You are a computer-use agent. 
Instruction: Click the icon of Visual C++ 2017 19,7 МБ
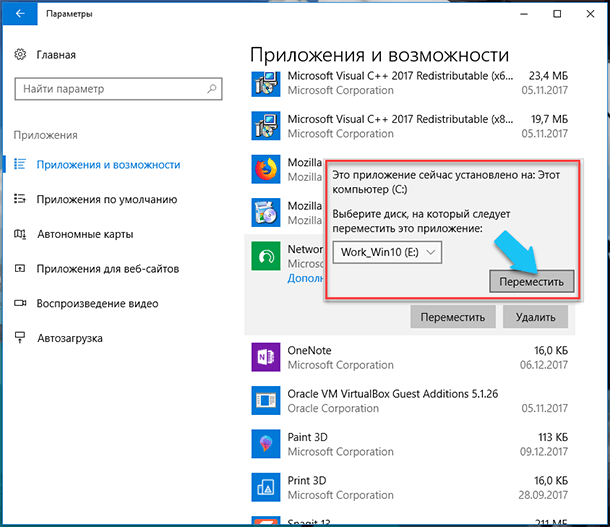[x=266, y=126]
